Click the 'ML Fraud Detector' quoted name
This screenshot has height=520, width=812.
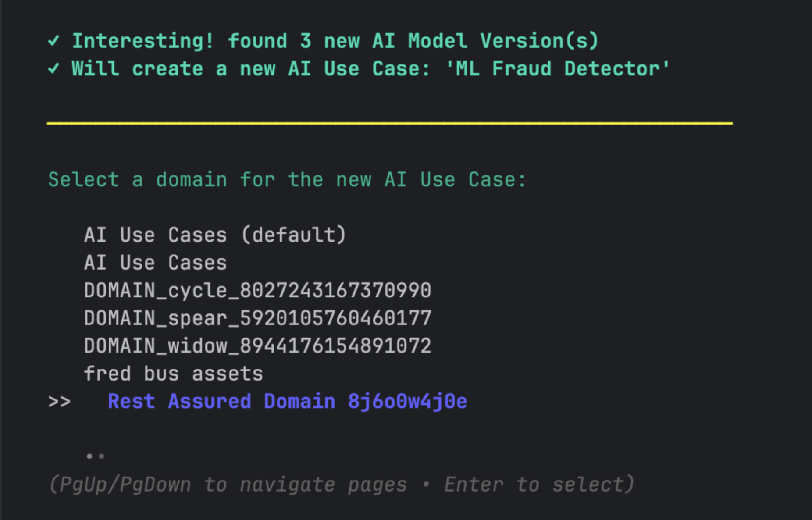557,69
